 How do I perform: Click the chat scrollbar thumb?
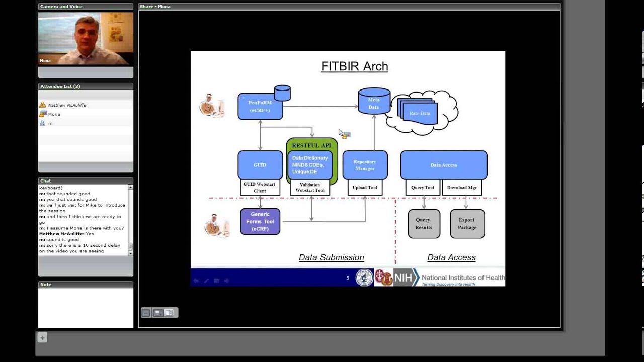point(130,246)
